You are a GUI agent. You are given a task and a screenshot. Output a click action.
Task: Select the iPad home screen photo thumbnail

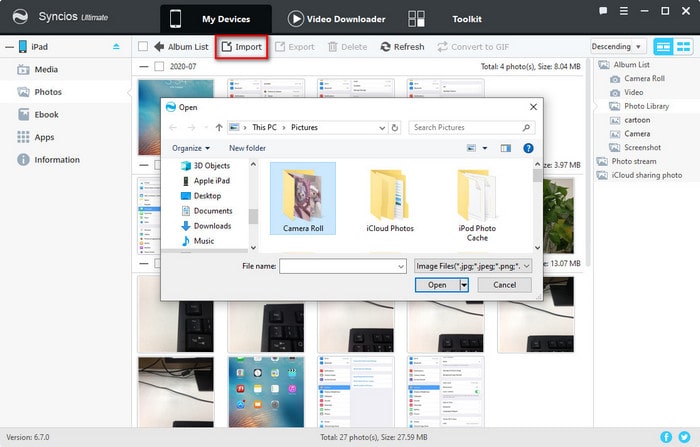tap(267, 392)
